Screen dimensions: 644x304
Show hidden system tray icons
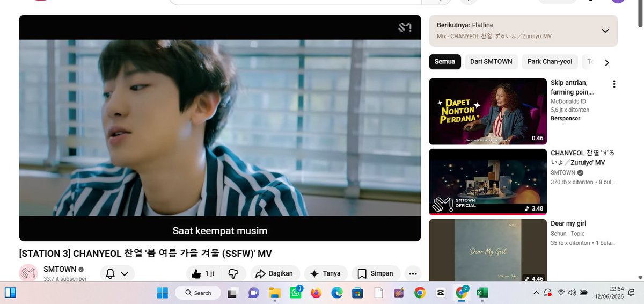(x=536, y=293)
